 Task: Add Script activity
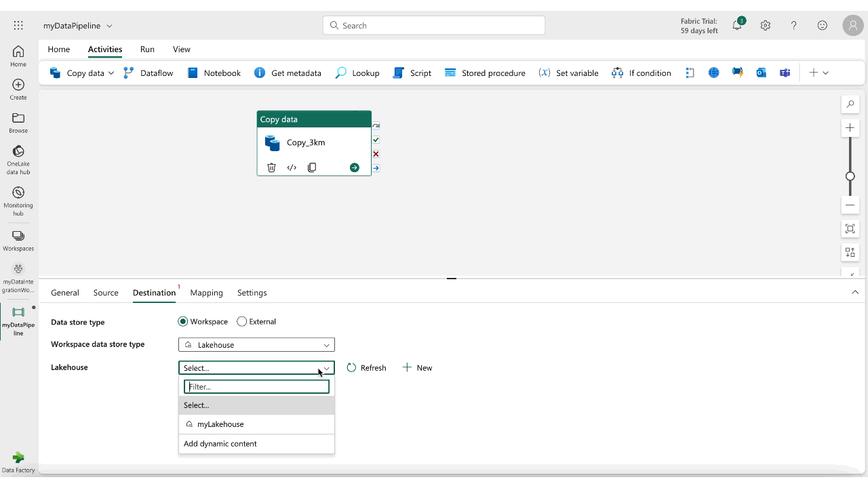coord(412,73)
